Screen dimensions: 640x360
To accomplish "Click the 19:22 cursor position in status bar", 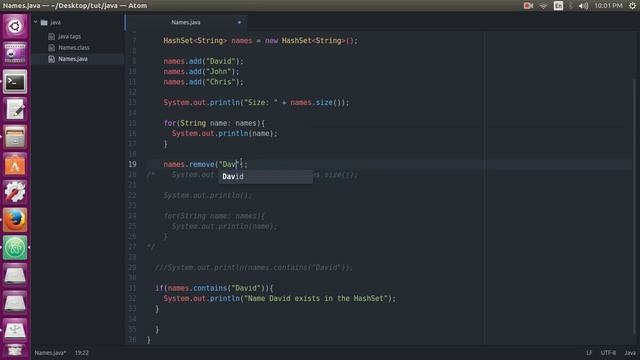I will 82,353.
